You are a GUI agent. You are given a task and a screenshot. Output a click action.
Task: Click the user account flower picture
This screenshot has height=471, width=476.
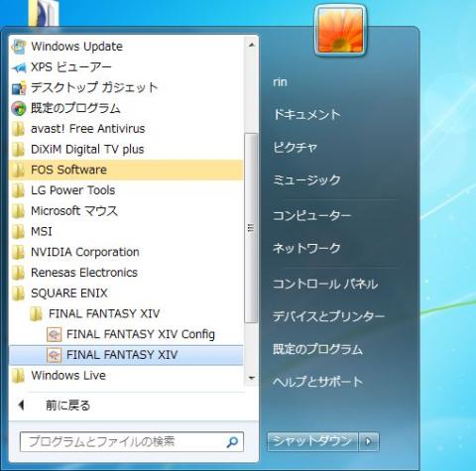340,31
